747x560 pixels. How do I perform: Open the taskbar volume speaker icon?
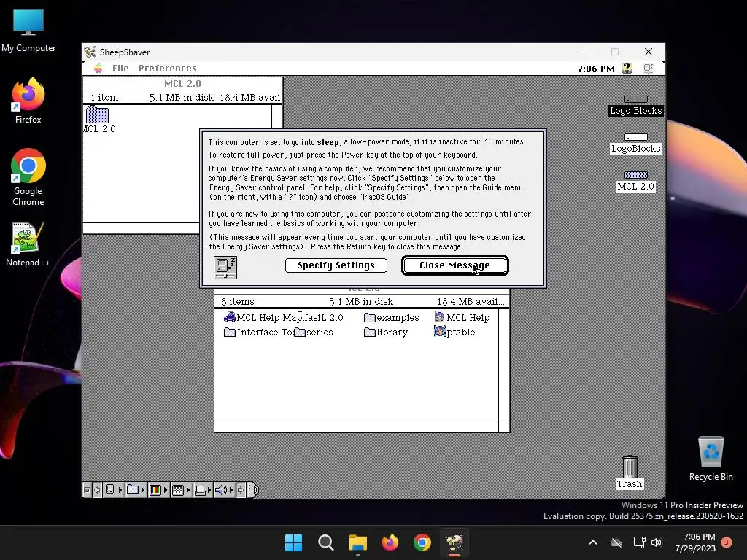click(x=657, y=542)
